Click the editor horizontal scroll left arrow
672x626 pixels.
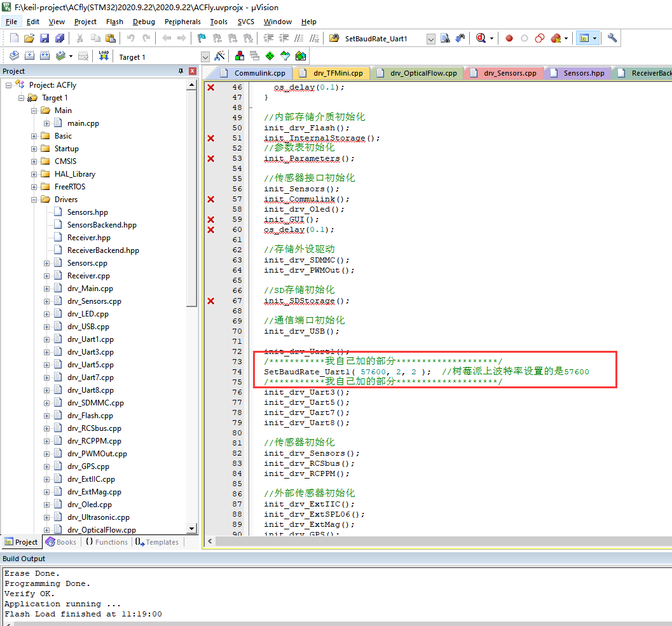(210, 541)
